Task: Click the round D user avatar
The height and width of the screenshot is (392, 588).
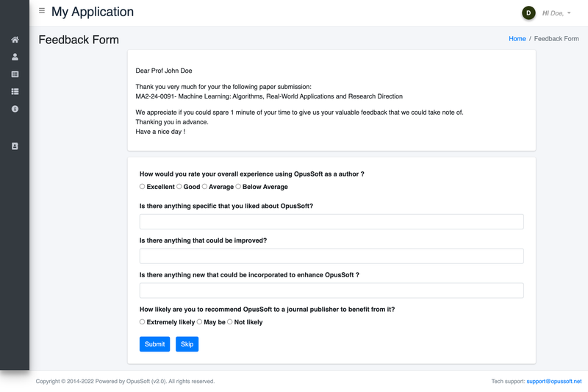Action: tap(528, 13)
